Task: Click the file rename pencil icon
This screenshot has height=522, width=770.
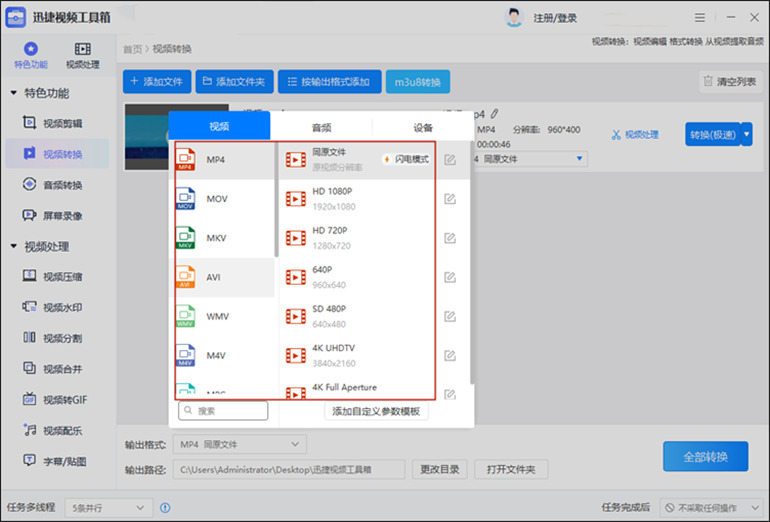Action: pyautogui.click(x=494, y=113)
